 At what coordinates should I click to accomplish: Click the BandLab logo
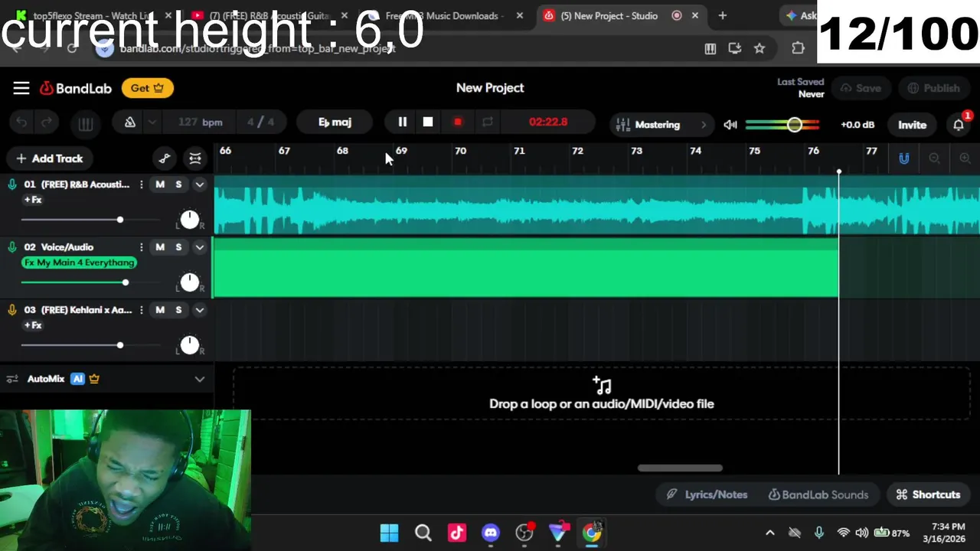click(x=76, y=88)
